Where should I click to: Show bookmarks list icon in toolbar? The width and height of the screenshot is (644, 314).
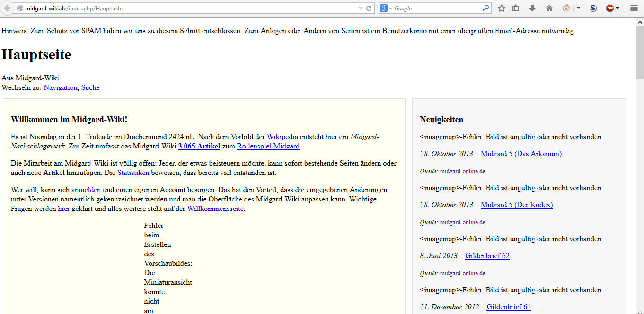pos(516,8)
